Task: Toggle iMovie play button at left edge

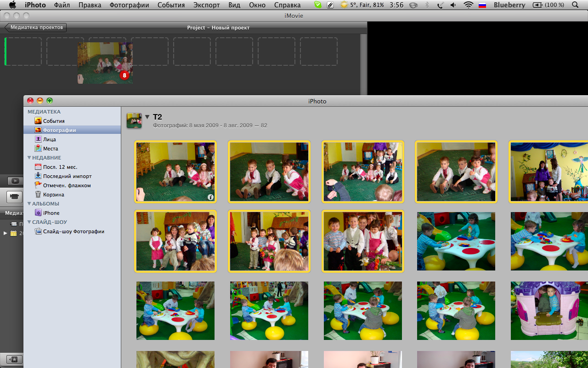Action: tap(15, 181)
